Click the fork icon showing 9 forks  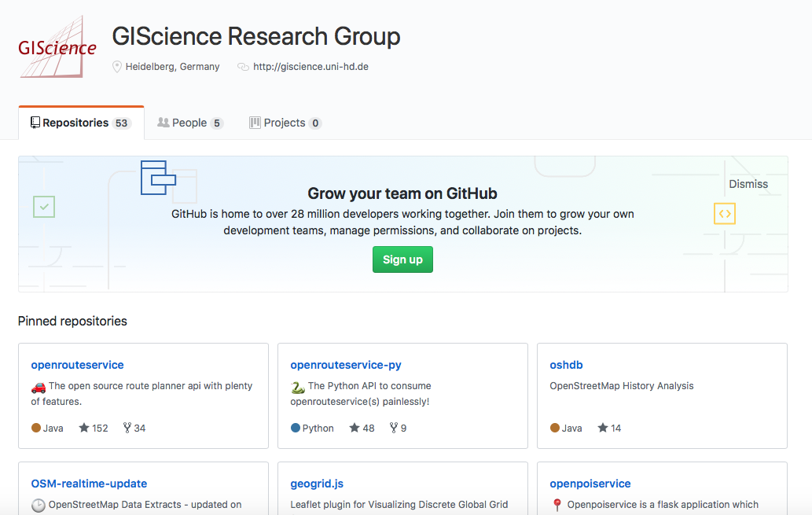(x=394, y=428)
